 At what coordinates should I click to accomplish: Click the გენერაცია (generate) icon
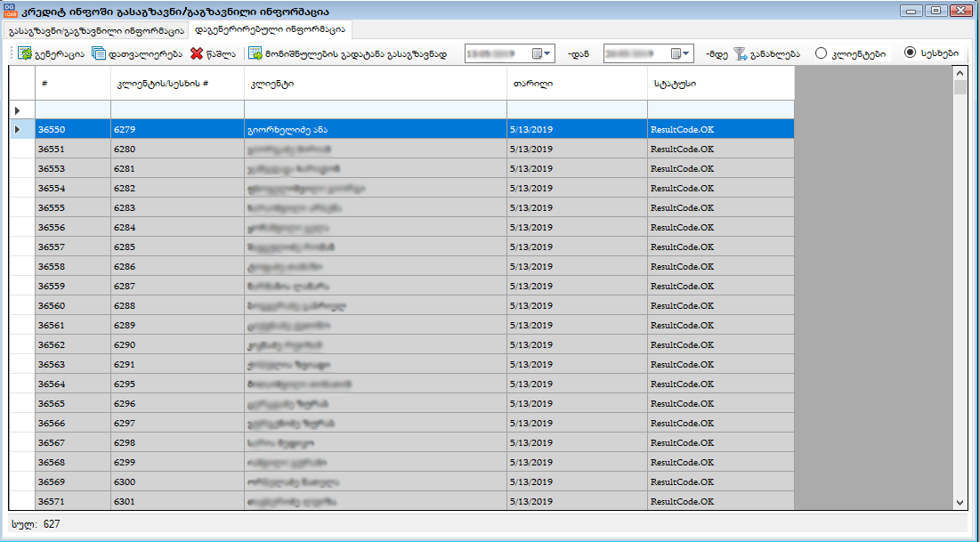25,53
